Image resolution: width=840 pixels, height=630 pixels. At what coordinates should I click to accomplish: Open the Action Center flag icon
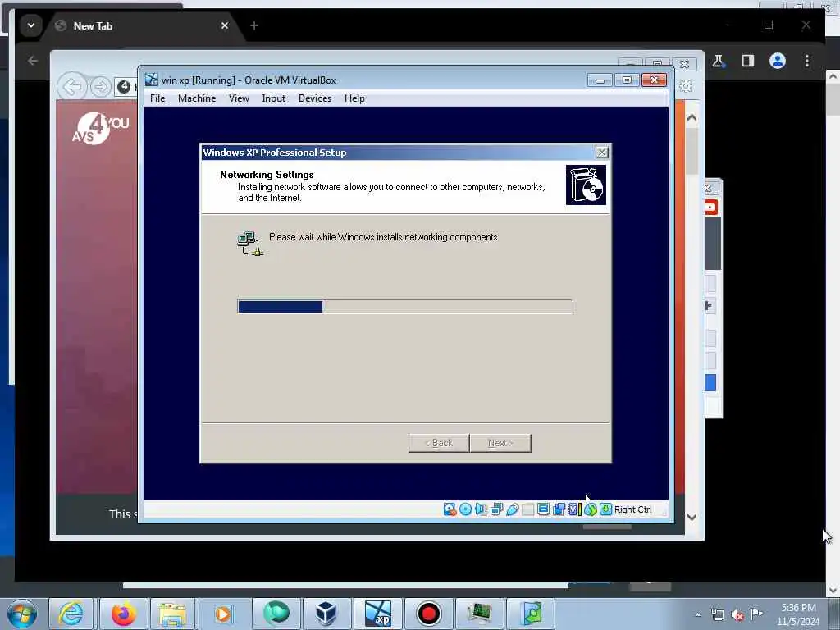pos(757,614)
